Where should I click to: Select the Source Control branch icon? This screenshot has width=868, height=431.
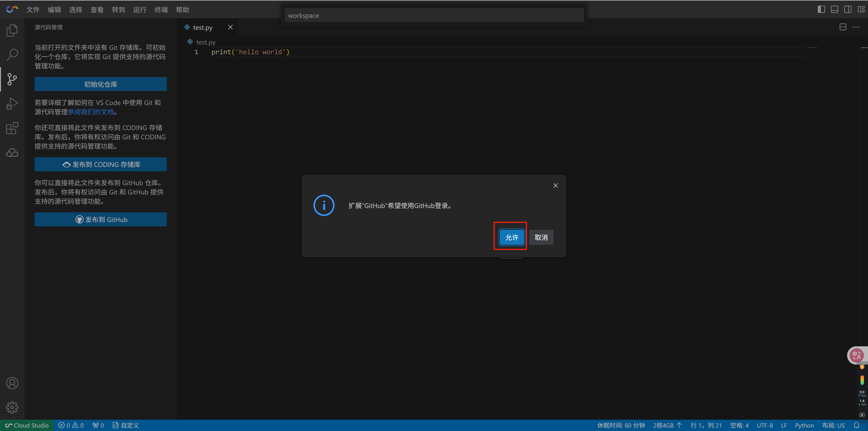[12, 79]
